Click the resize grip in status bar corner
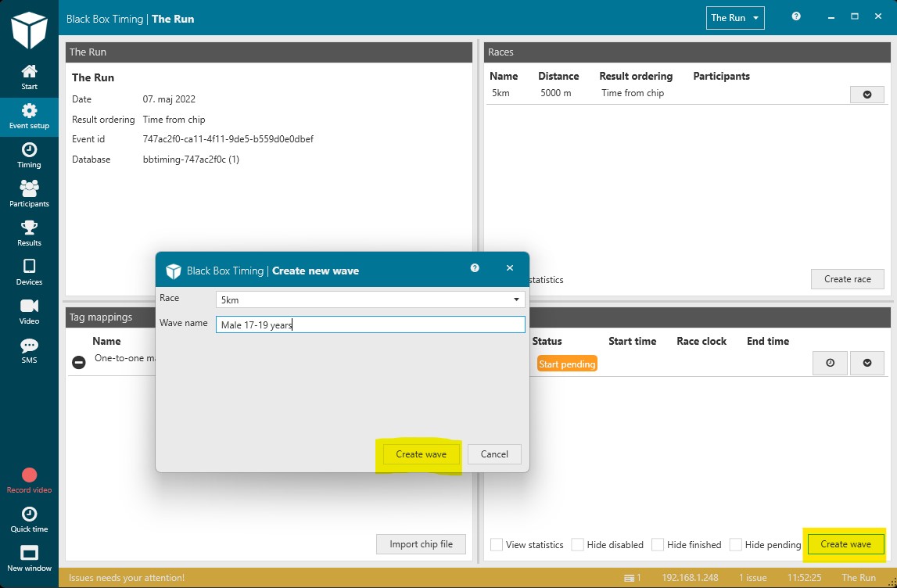 pyautogui.click(x=891, y=582)
